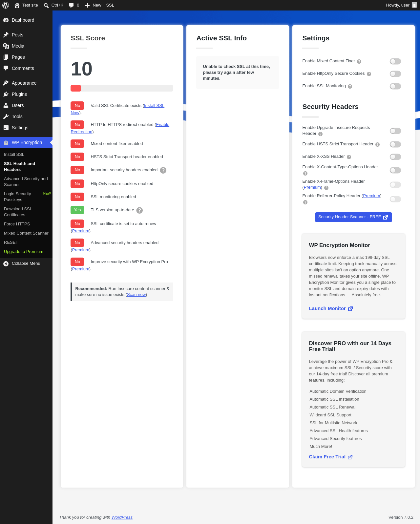
Task: Click the green Yes badge for TLS version
Action: [x=77, y=210]
